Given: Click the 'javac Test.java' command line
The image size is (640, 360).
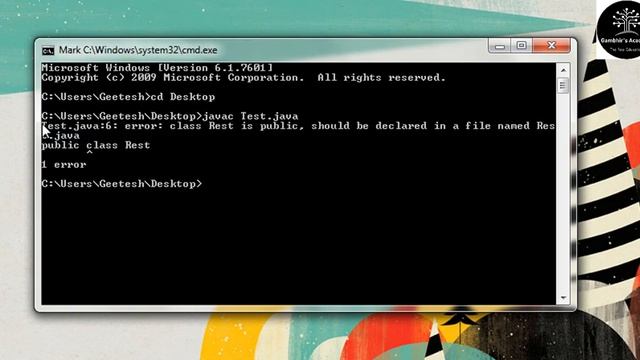Looking at the screenshot, I should click(170, 116).
